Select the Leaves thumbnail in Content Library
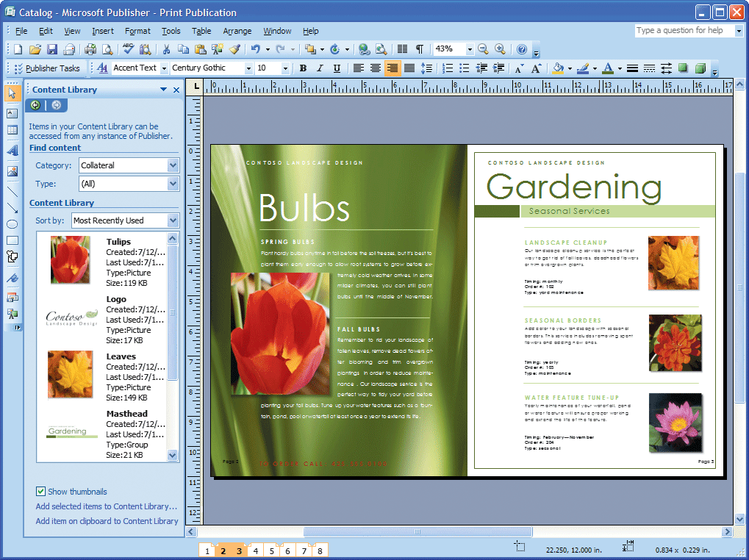749x560 pixels. [x=70, y=374]
